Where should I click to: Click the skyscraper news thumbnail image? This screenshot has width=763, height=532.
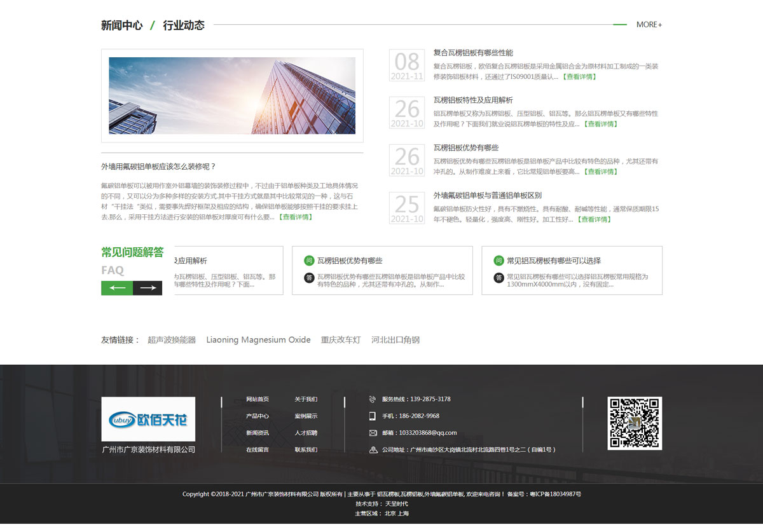click(x=232, y=96)
